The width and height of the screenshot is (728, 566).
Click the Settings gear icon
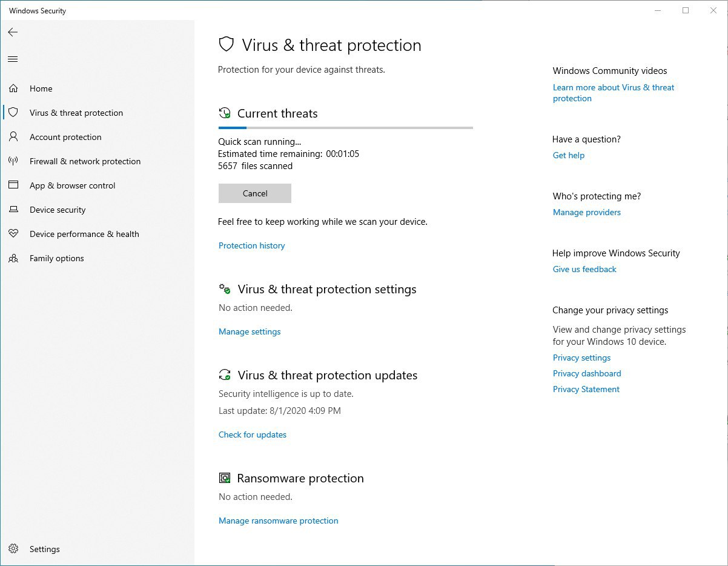(x=13, y=549)
